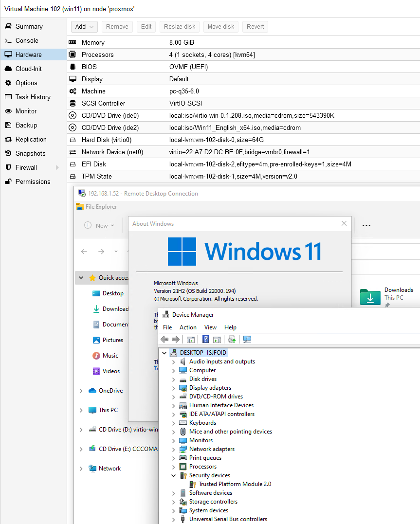
Task: Select the BIOS OVMF (UEFI) row
Action: coord(243,67)
